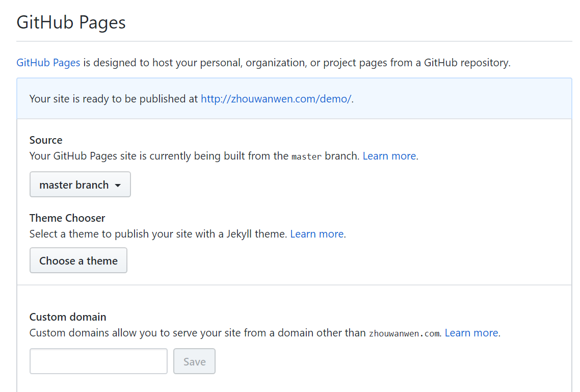Click the monospace master text in Source description

tap(306, 156)
